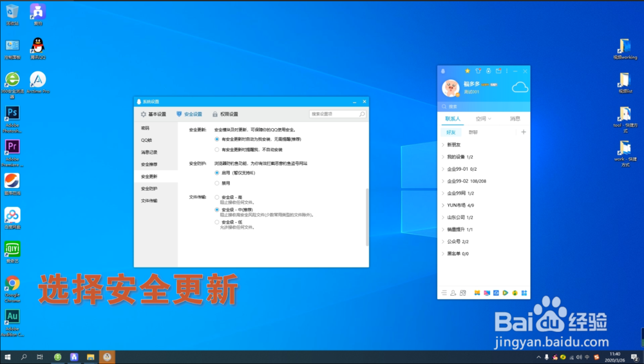Image resolution: width=644 pixels, height=364 pixels.
Task: Open the three-dot menu in QQ panel
Action: pos(507,71)
